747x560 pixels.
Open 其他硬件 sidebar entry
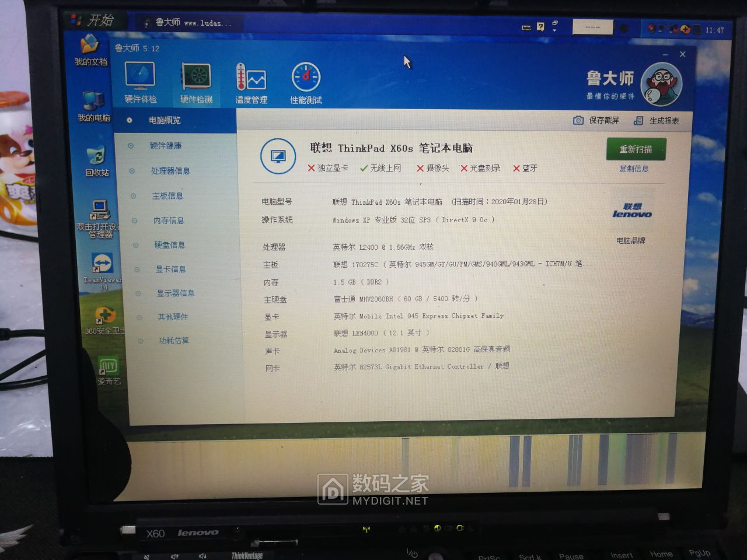click(x=173, y=317)
